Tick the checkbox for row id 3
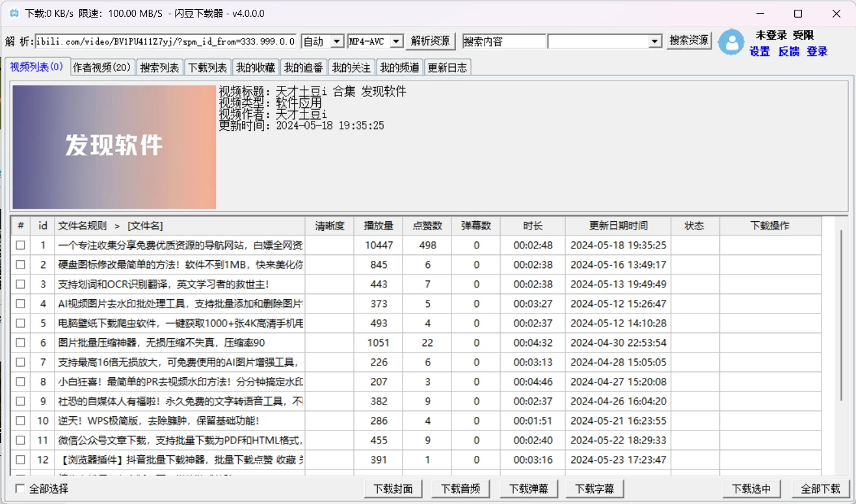The image size is (856, 504). pyautogui.click(x=21, y=284)
